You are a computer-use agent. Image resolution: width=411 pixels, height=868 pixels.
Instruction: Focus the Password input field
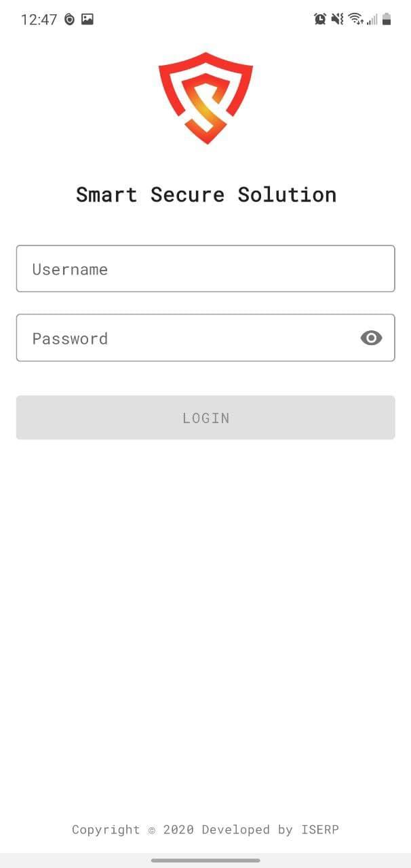click(x=206, y=338)
